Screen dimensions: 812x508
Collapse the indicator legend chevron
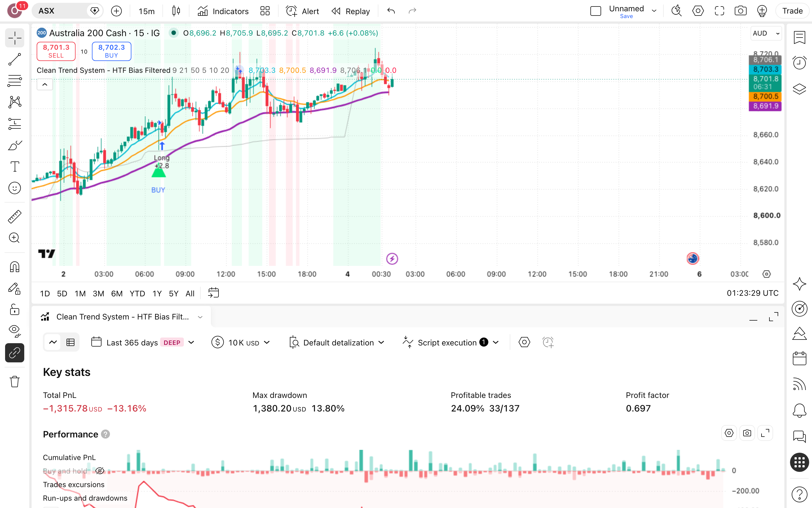[x=45, y=85]
